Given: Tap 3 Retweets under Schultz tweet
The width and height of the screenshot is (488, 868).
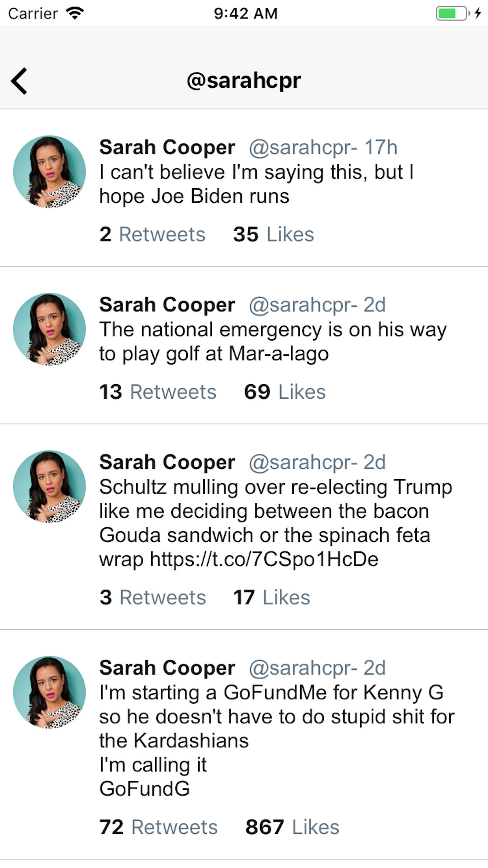Looking at the screenshot, I should pyautogui.click(x=153, y=598).
